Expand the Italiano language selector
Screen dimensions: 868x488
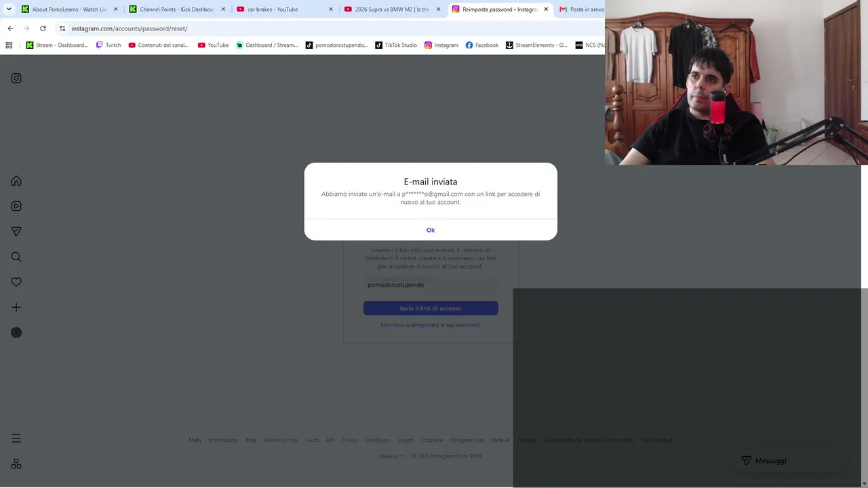click(x=391, y=456)
